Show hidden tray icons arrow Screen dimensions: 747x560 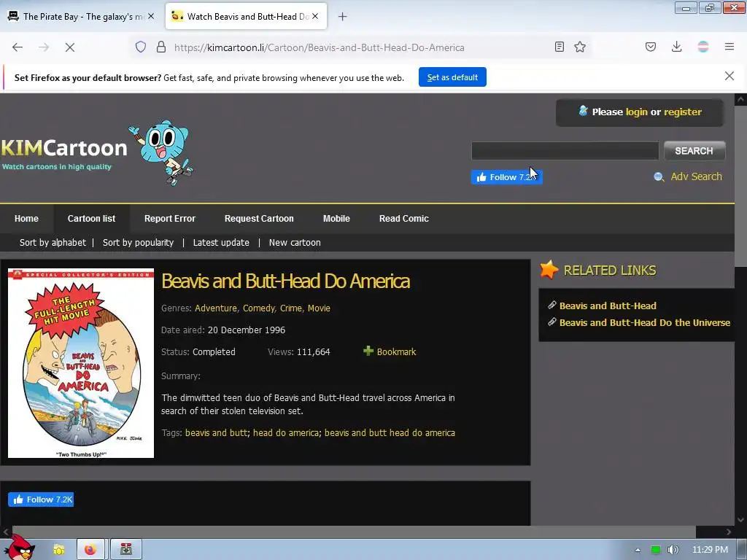tap(638, 550)
